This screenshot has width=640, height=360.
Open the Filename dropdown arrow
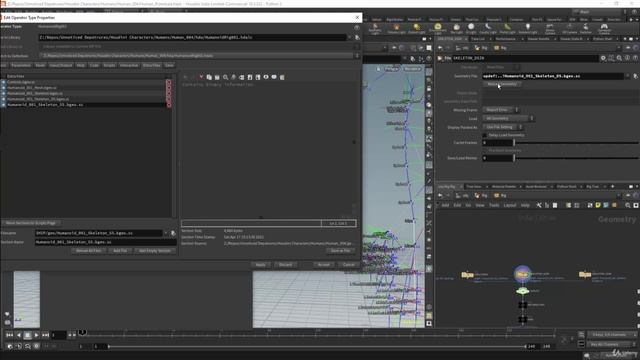[x=166, y=233]
